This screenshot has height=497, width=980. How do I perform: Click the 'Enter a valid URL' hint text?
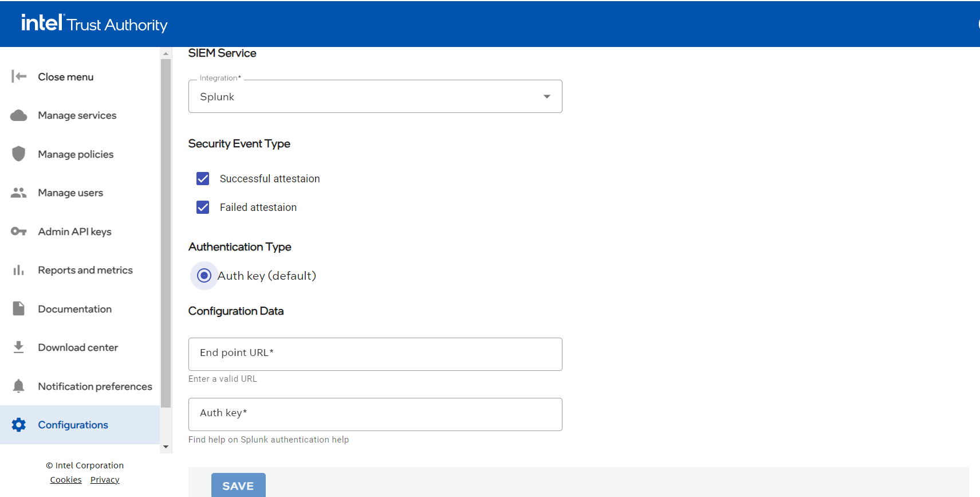coord(223,379)
